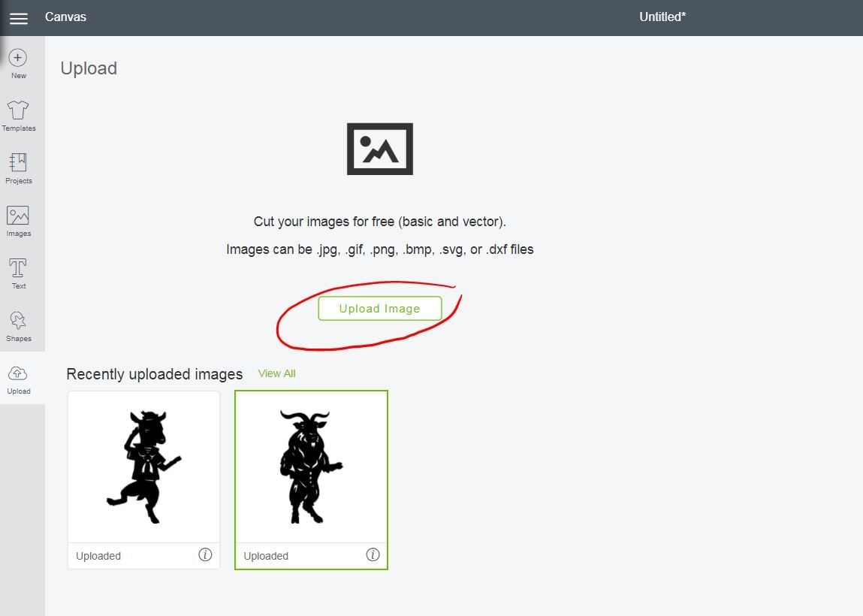
Task: Click the Uploaded label under the highlighted image
Action: coord(266,556)
